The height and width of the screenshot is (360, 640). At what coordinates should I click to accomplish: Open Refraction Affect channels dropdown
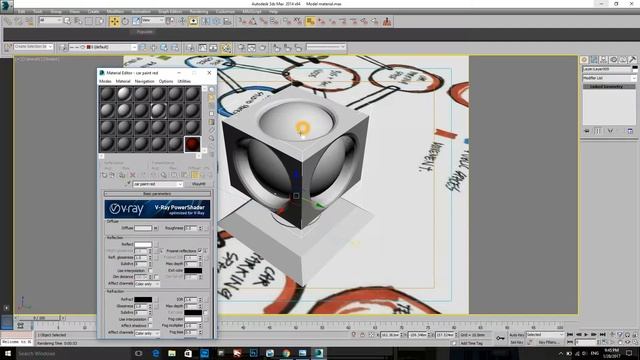(x=147, y=333)
